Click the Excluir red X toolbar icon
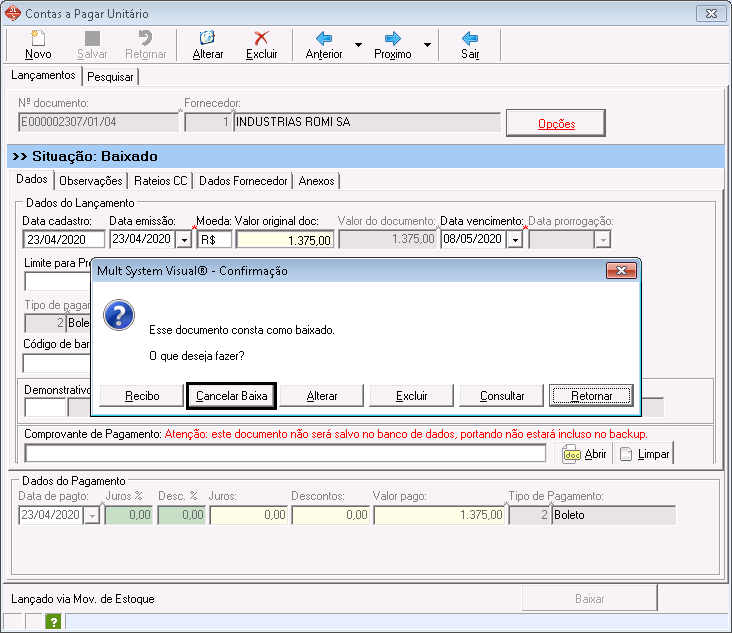 tap(261, 39)
